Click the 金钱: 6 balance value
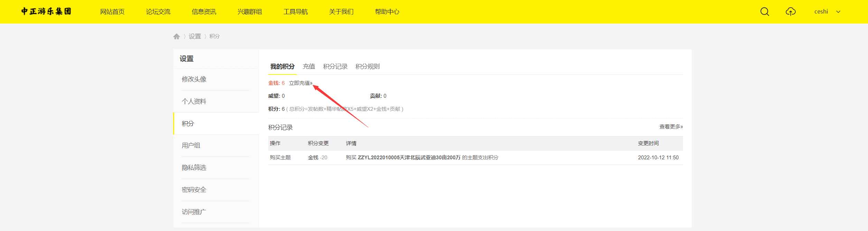This screenshot has height=231, width=868. click(277, 83)
